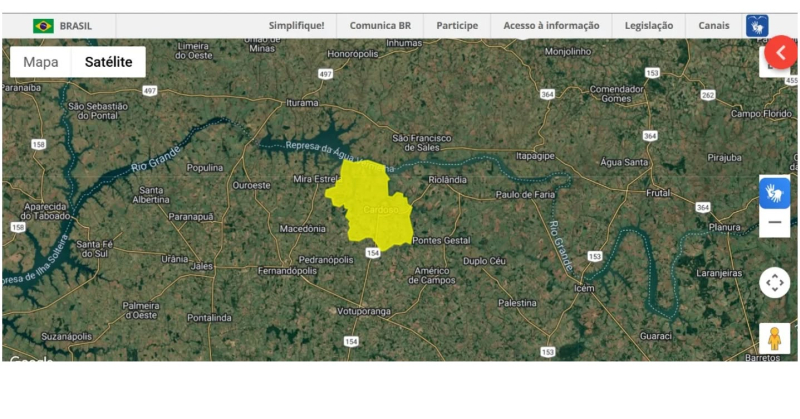Click the Palmeira d'Oeste label
Screen dimensions: 800x419
[x=141, y=310]
